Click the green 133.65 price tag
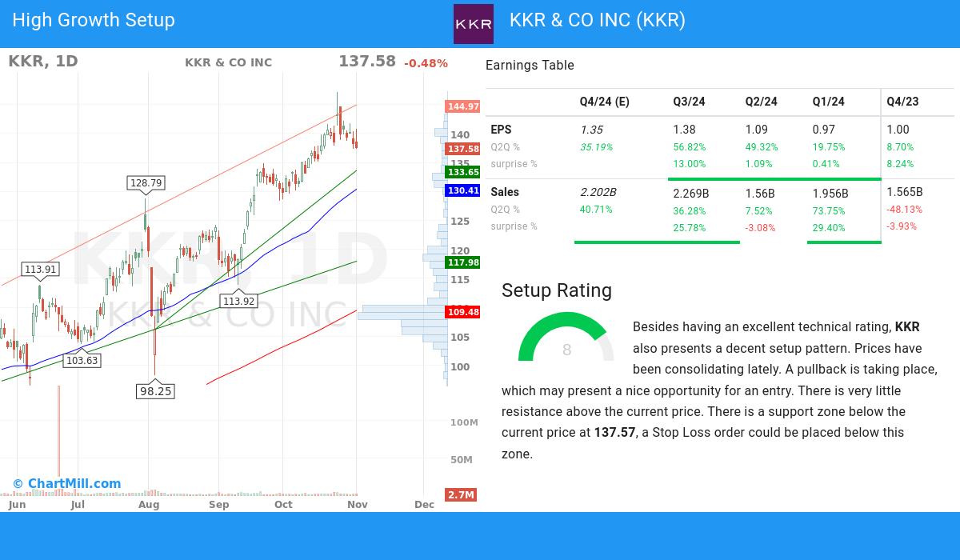 click(463, 172)
